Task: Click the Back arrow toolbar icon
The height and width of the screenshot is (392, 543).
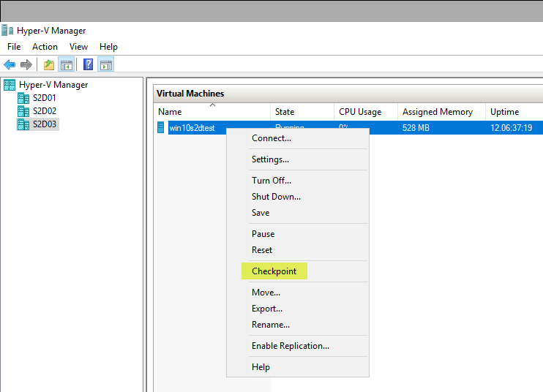Action: coord(10,64)
